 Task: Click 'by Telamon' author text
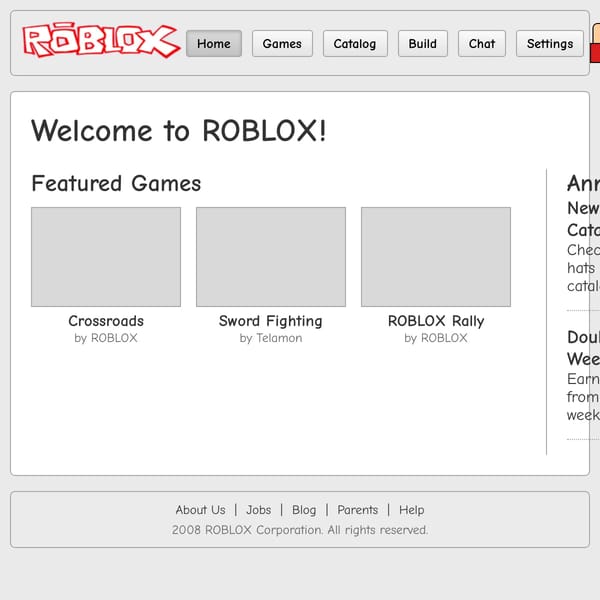tap(271, 338)
